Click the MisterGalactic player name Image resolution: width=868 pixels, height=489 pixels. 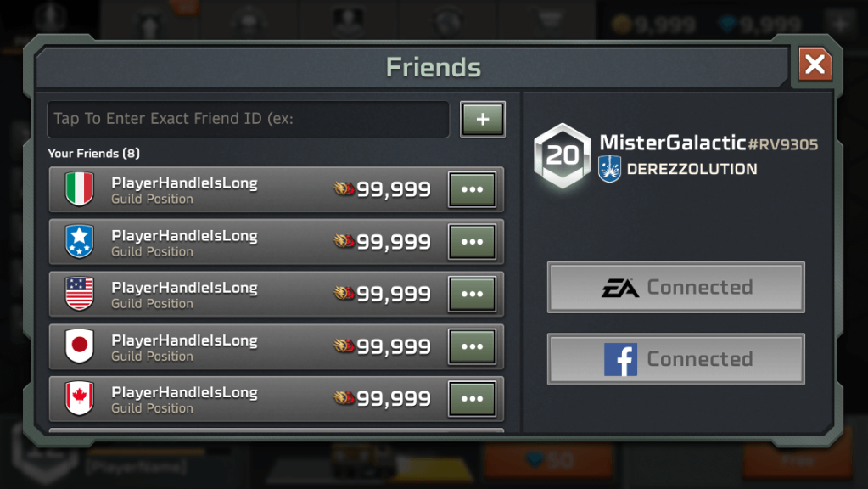(x=673, y=143)
